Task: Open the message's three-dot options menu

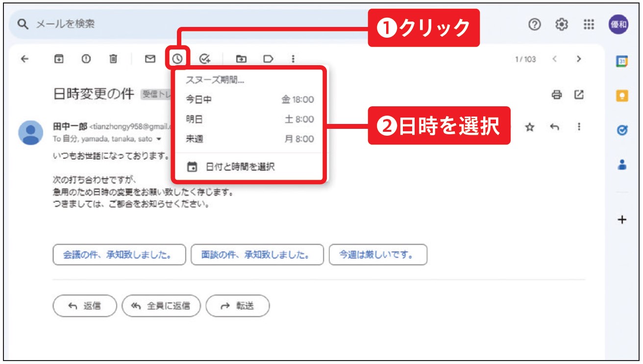Action: click(x=579, y=127)
